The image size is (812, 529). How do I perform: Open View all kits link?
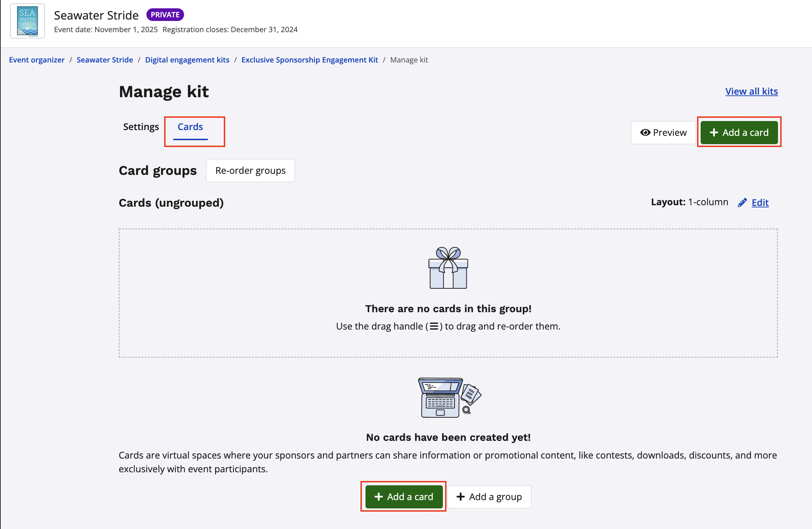coord(751,91)
